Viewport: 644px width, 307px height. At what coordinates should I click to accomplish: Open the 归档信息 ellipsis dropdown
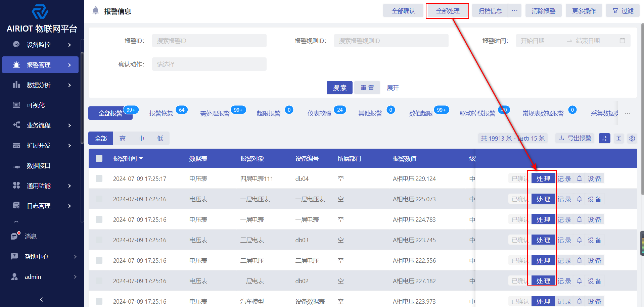514,11
